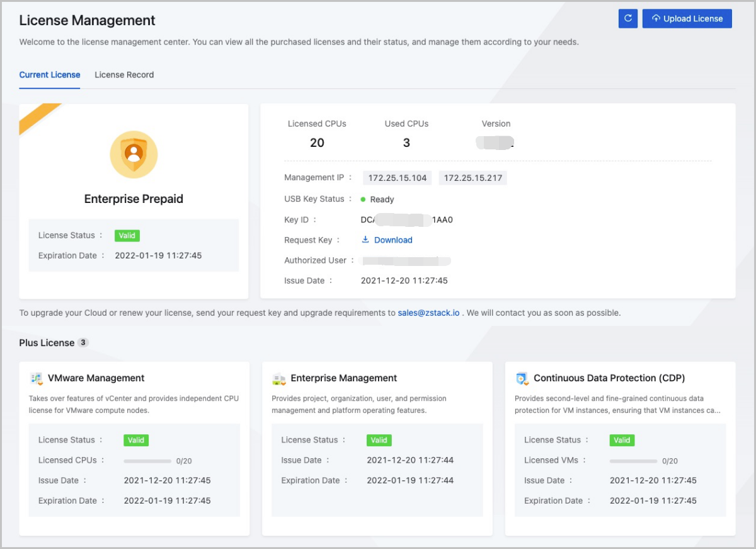Image resolution: width=756 pixels, height=549 pixels.
Task: Click the VMware Licensed CPUs progress bar
Action: pyautogui.click(x=147, y=461)
